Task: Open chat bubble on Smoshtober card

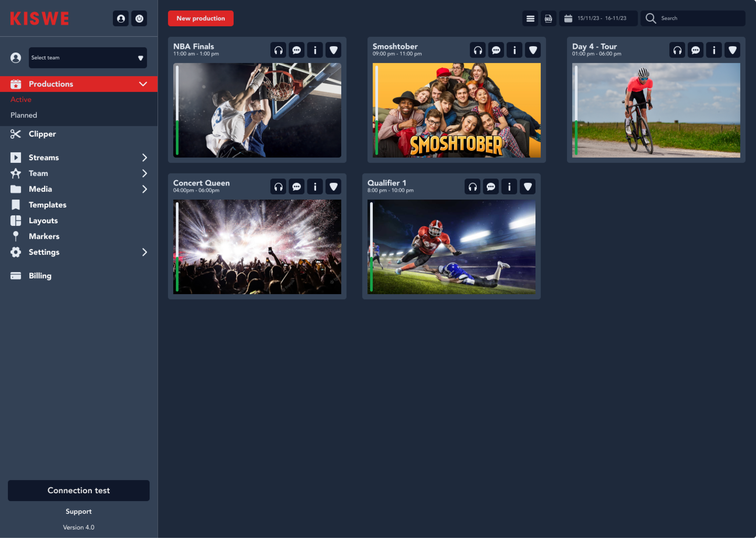Action: 496,50
